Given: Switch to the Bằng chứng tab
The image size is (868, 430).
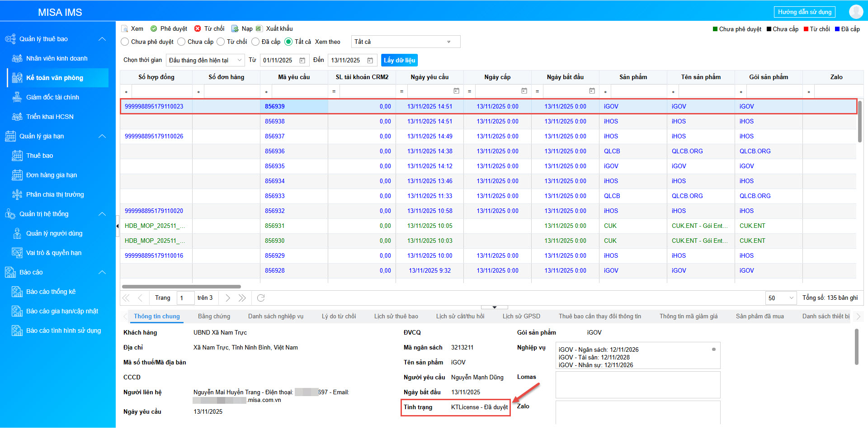Looking at the screenshot, I should point(214,317).
